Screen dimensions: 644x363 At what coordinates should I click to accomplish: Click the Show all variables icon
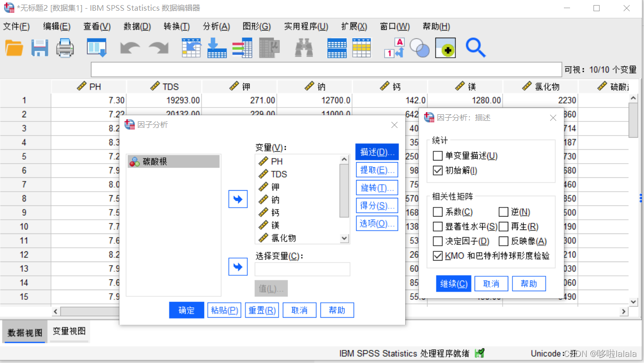coord(445,48)
